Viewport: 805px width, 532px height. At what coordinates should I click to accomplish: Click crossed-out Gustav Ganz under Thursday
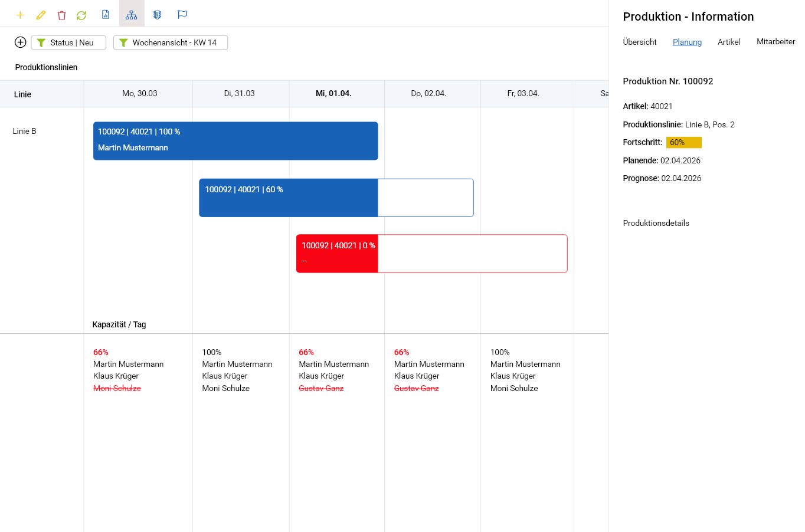coord(417,388)
